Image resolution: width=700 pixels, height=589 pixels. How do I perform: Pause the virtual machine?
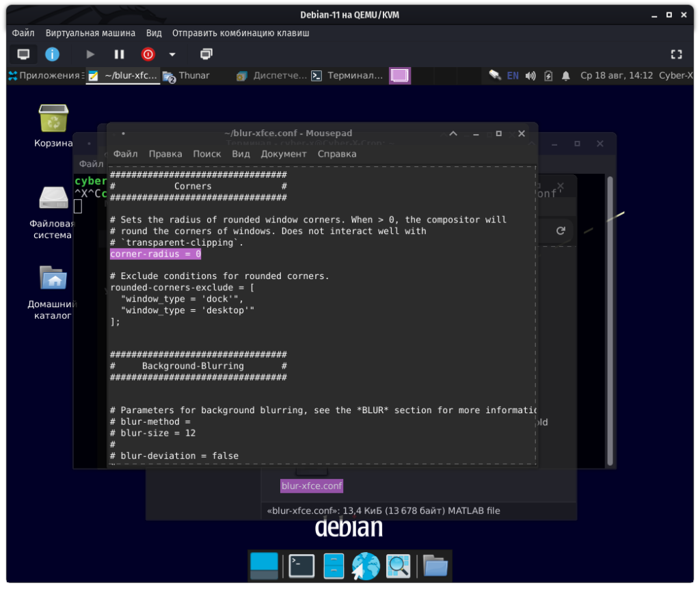tap(119, 54)
